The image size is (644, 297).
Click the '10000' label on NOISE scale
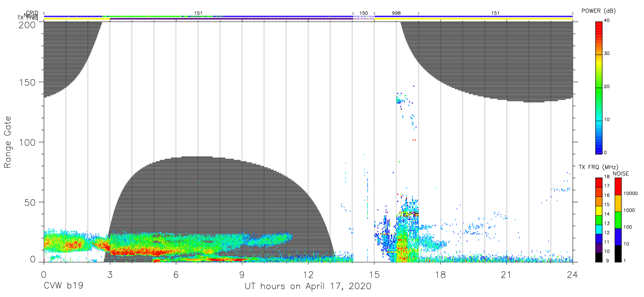(630, 193)
